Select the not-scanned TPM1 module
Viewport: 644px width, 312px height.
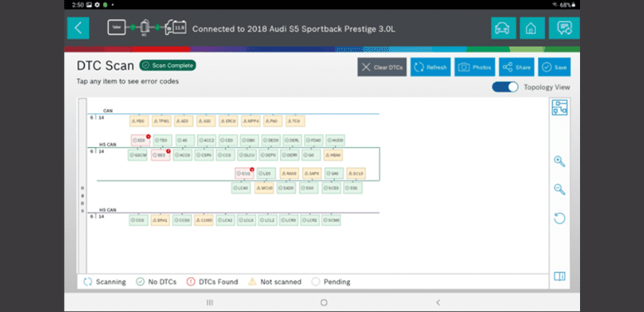(x=161, y=121)
